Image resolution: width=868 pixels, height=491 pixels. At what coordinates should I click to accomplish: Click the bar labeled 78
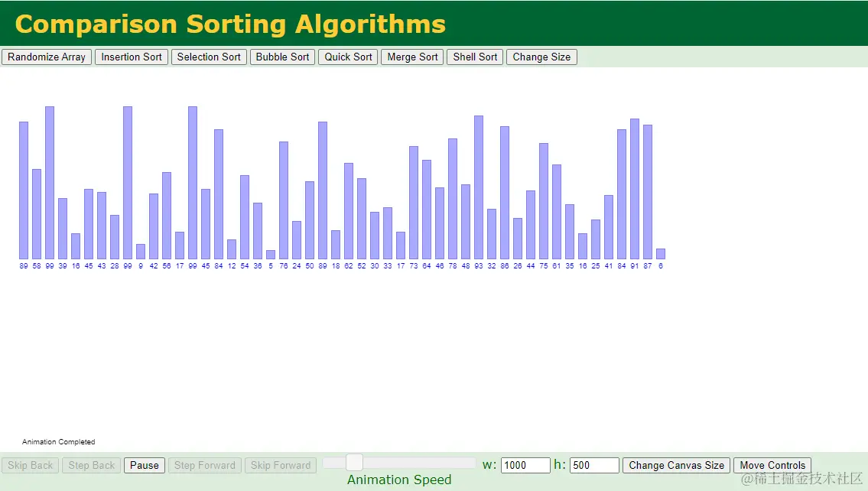point(453,199)
